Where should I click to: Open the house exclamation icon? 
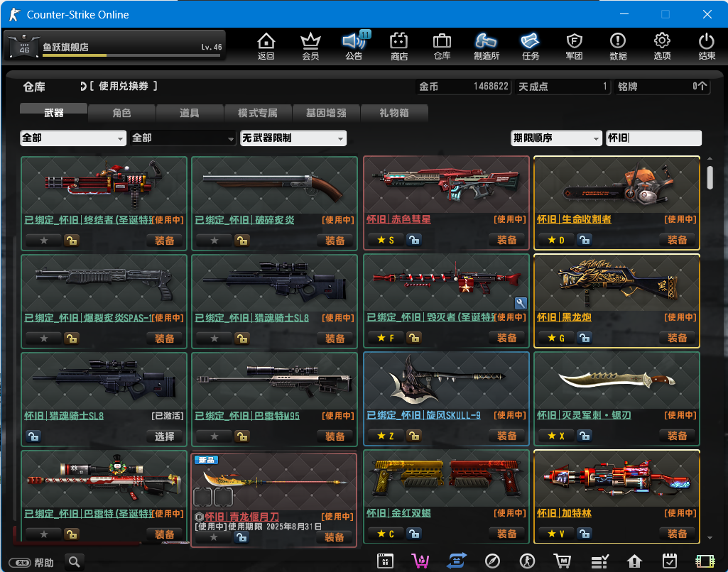coord(634,561)
